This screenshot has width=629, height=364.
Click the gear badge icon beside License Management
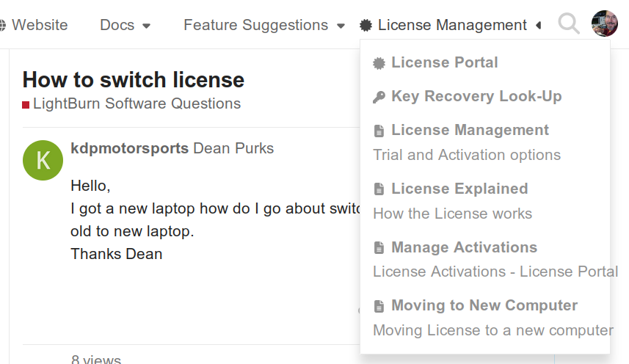point(366,25)
